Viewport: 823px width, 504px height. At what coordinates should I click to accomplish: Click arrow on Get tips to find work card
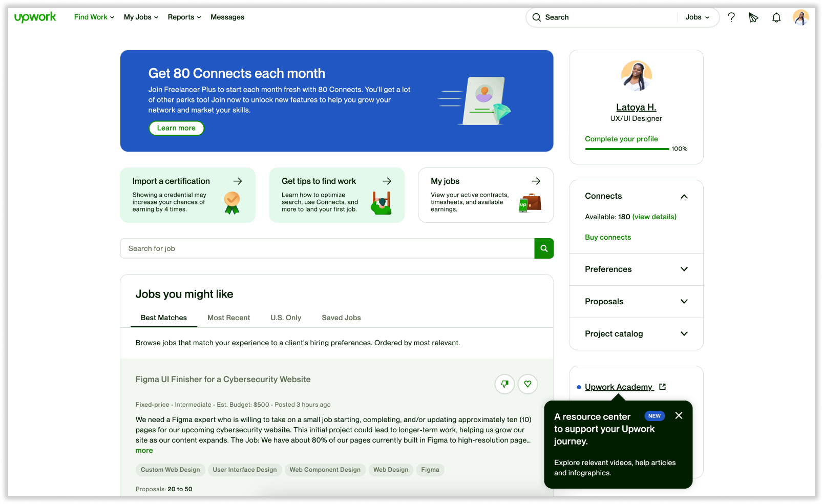387,181
